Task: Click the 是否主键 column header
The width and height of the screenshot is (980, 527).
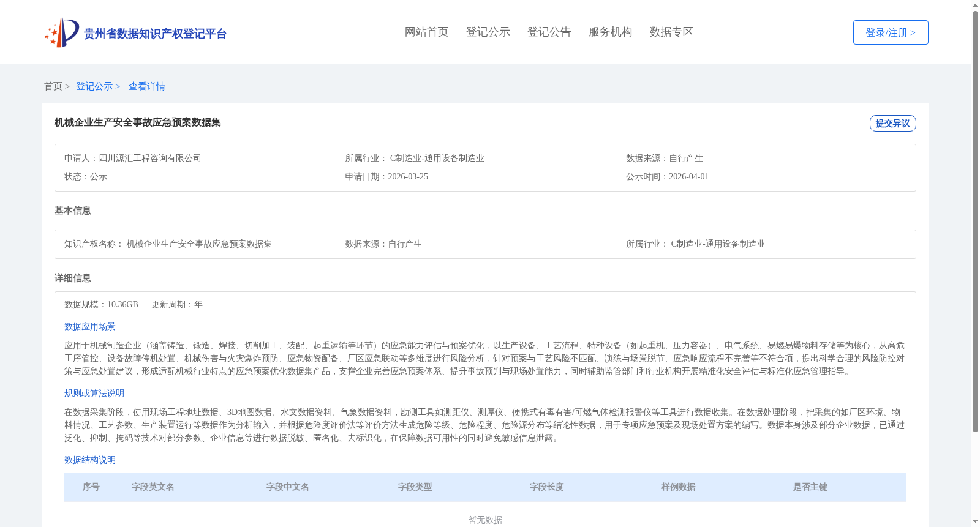Action: [810, 487]
